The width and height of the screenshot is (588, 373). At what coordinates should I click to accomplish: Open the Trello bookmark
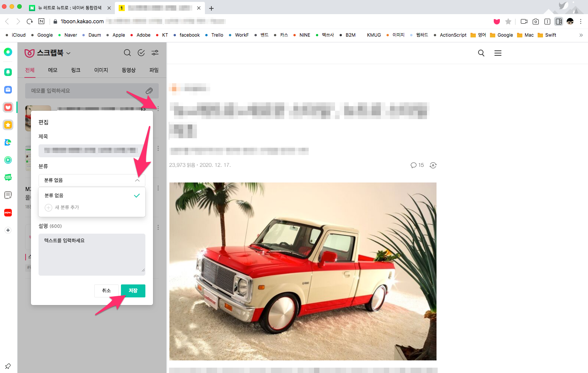214,35
